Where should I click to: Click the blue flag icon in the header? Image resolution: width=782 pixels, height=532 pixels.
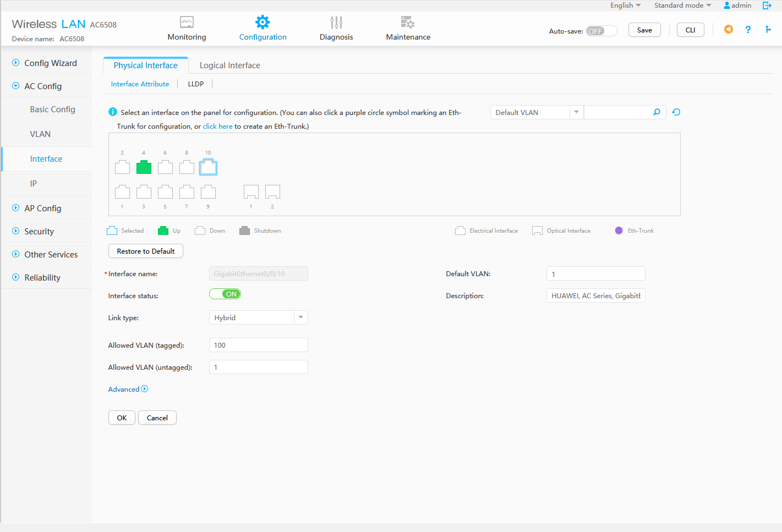coord(768,29)
